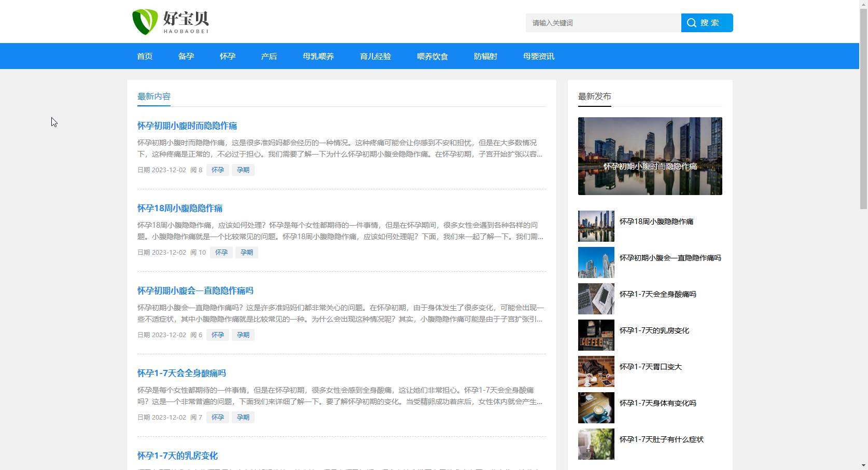Click 孕期 tag under 全身酸痛吗 article
This screenshot has width=868, height=470.
click(243, 417)
